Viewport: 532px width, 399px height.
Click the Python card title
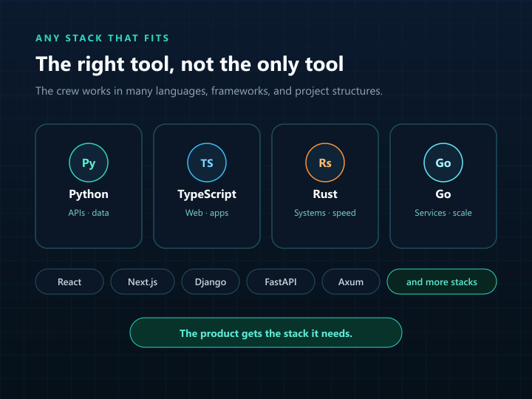[x=89, y=194]
